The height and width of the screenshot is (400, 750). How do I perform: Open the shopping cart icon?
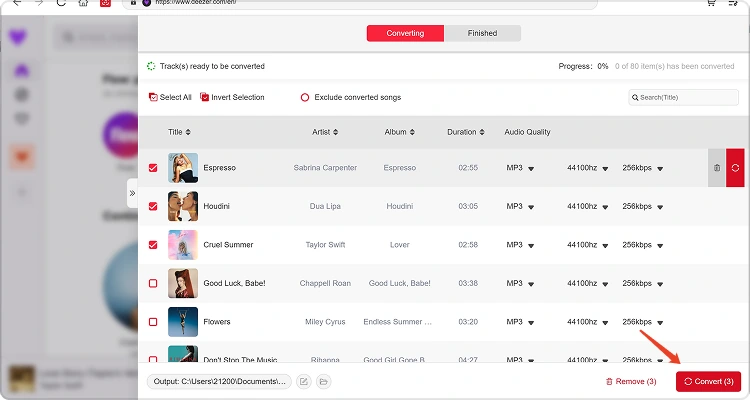point(711,3)
